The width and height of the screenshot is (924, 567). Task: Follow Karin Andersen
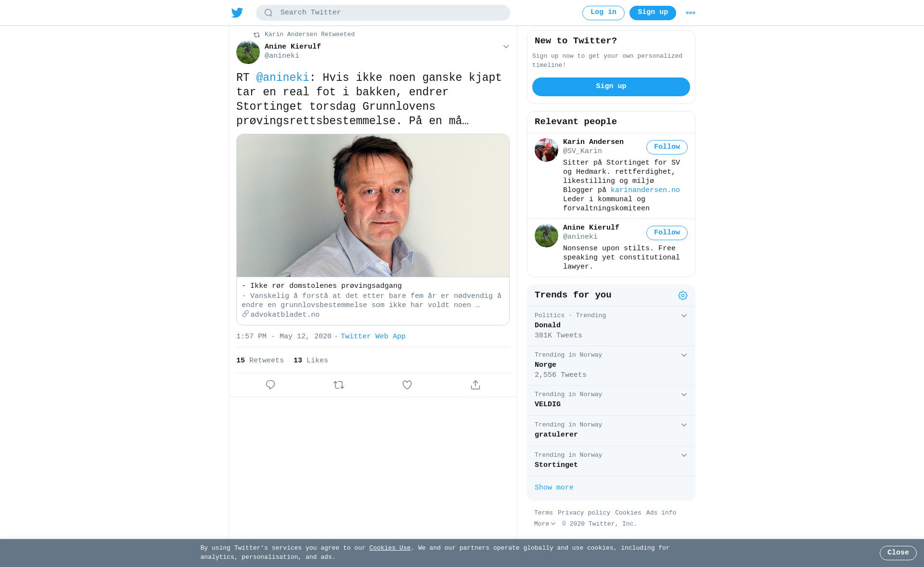[667, 147]
